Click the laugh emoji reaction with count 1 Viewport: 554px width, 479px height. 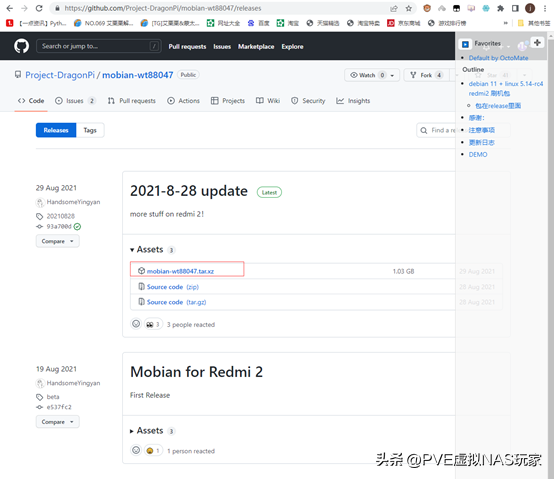click(x=153, y=451)
